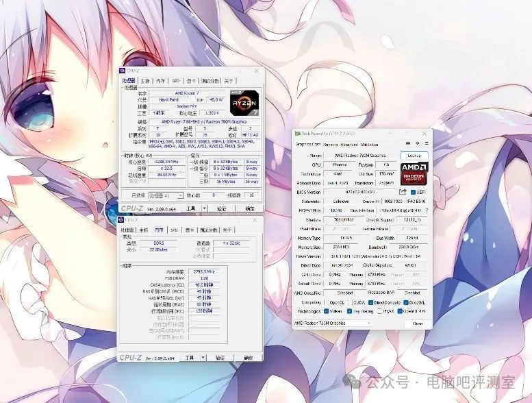Click the instruction set text box in CPU-Z
532x403 pixels.
(x=204, y=144)
